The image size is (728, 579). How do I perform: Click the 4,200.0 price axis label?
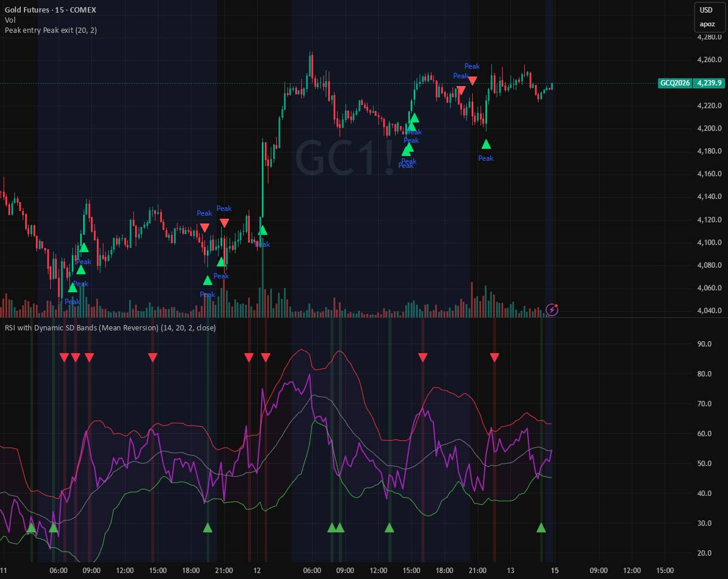(709, 128)
